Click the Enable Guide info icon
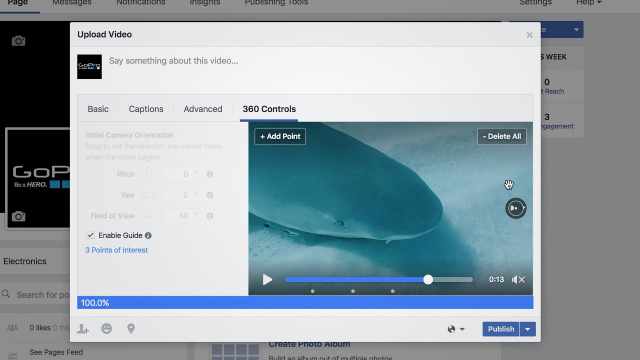640x360 pixels. (x=148, y=236)
